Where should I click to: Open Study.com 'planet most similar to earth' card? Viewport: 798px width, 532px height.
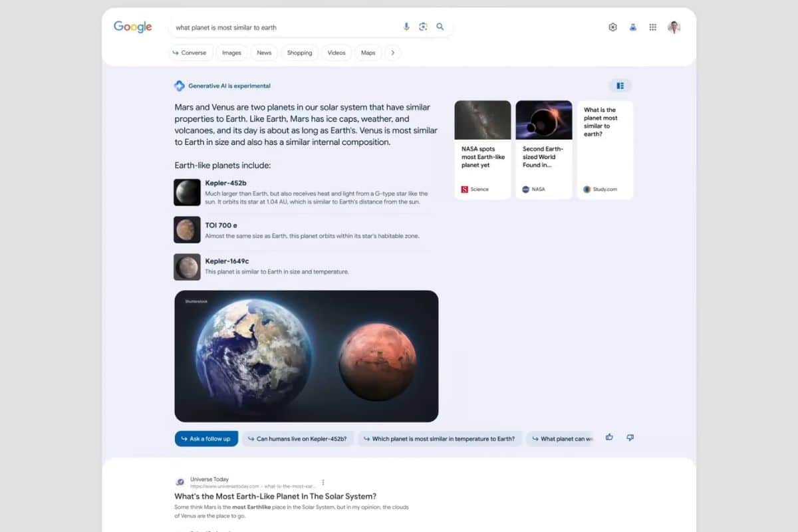click(x=605, y=150)
